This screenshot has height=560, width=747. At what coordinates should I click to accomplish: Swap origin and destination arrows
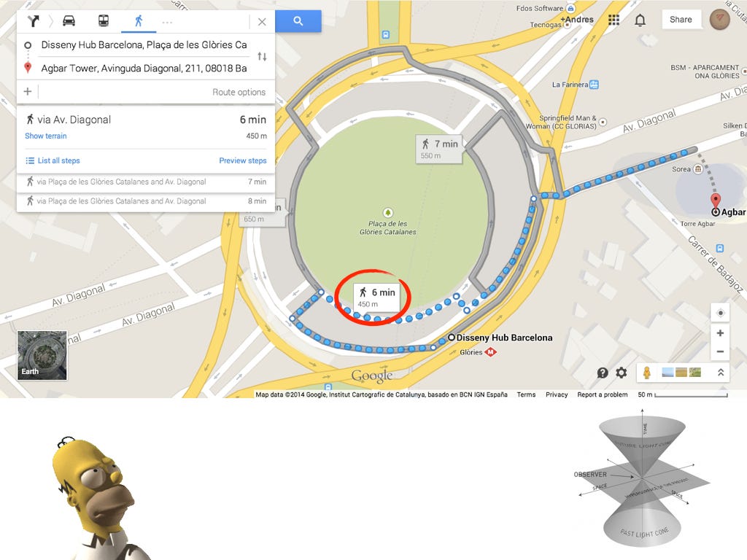pos(262,57)
